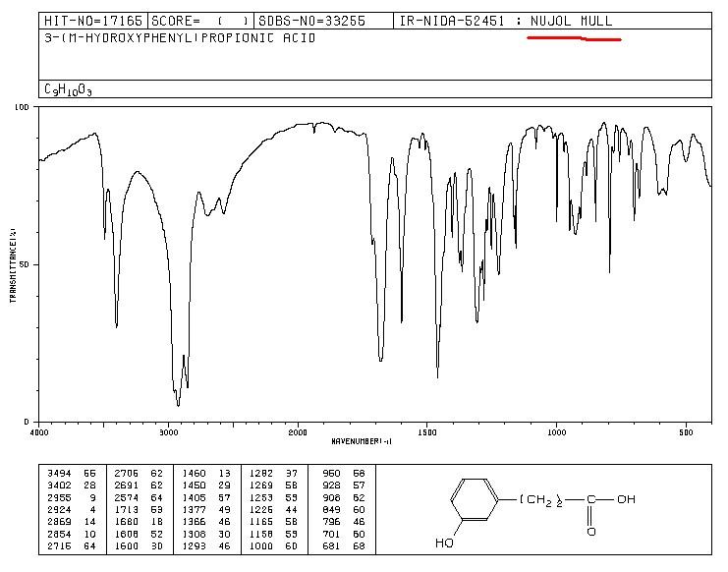Click the compound name 3-(M-HYDROXYPHENYL)PROPIONIC ACID
This screenshot has width=728, height=572.
pyautogui.click(x=180, y=37)
